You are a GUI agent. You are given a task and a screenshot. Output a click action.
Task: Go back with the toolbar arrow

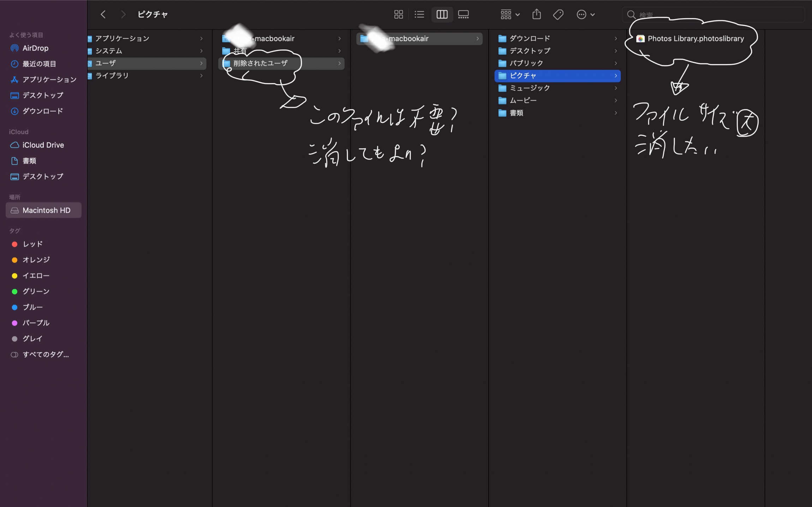[x=103, y=14]
